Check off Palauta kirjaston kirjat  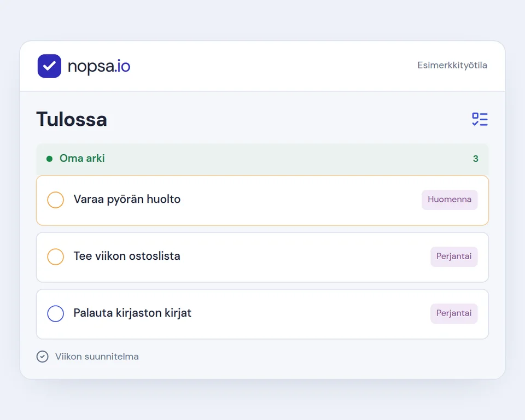tap(56, 314)
